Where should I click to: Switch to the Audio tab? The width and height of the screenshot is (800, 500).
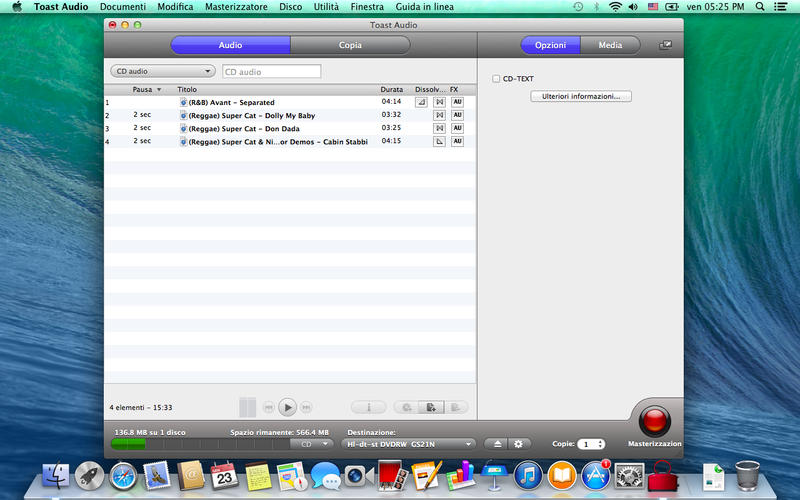230,45
